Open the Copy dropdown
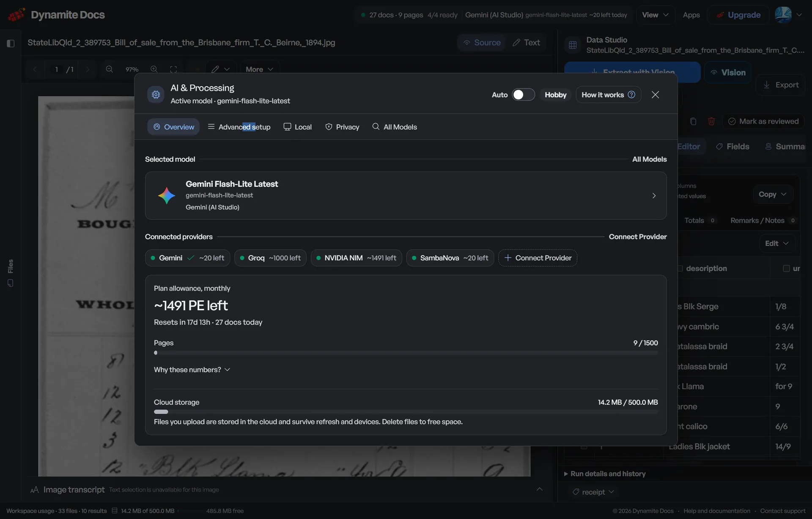The image size is (812, 519). [773, 194]
